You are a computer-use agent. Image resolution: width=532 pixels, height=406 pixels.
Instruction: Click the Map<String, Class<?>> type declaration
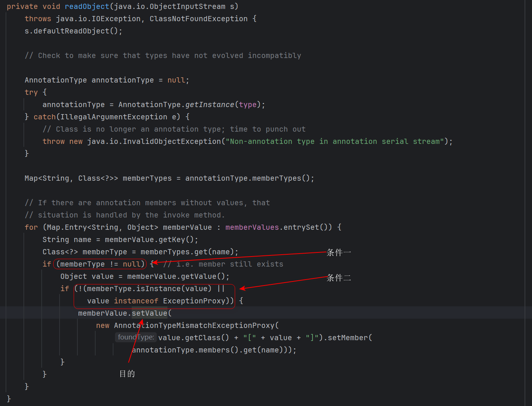(x=71, y=178)
